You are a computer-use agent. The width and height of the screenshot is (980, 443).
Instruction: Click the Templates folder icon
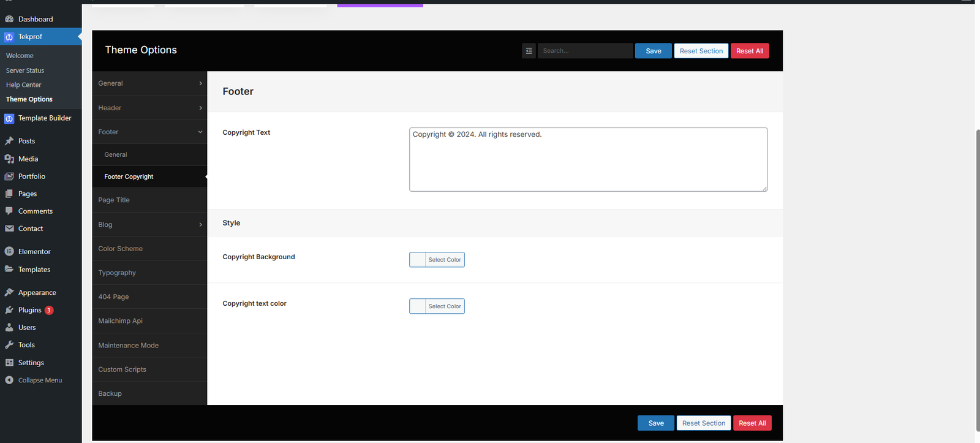pyautogui.click(x=9, y=269)
